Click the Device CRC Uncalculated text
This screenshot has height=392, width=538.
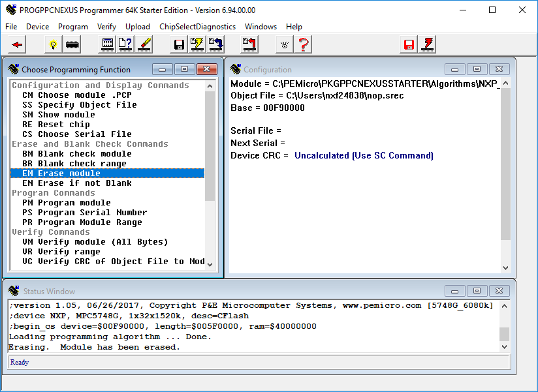tap(364, 156)
